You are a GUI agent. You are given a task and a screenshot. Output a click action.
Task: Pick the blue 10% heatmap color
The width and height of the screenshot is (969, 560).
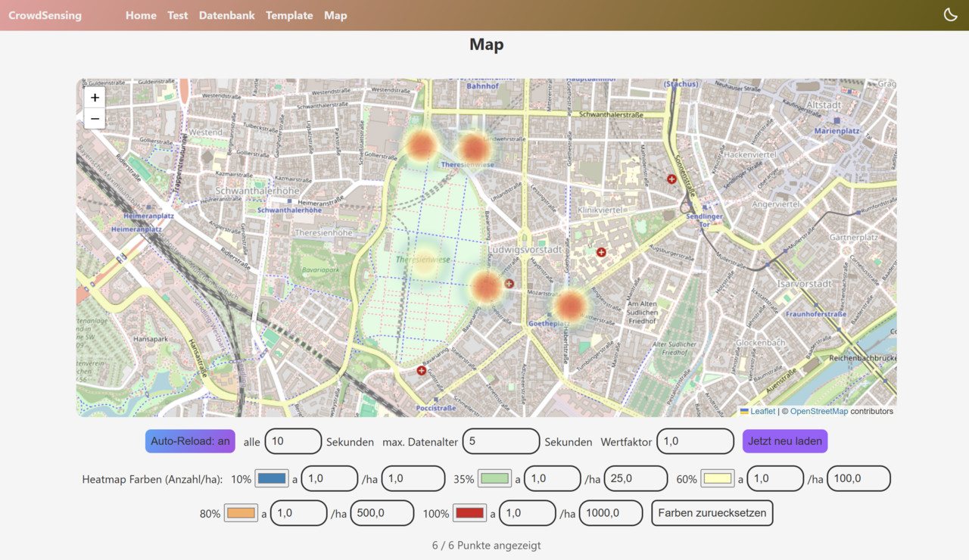pyautogui.click(x=272, y=478)
